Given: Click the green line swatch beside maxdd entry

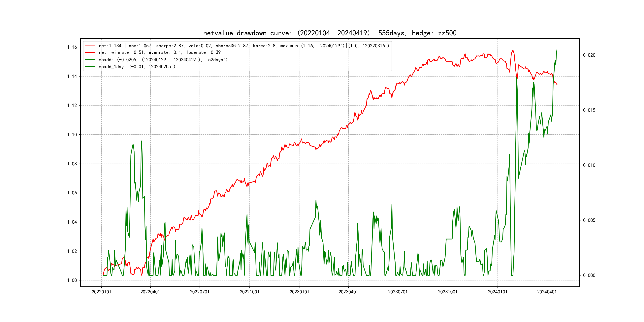Looking at the screenshot, I should pos(90,60).
